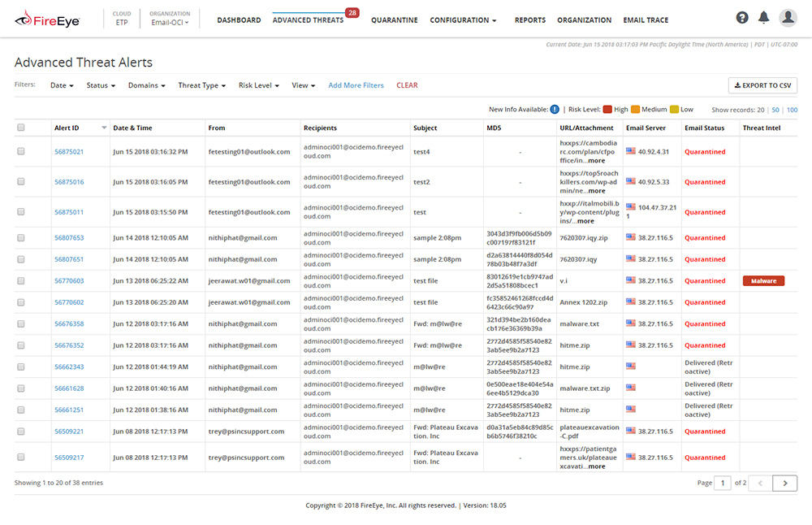The image size is (812, 525).
Task: Click the sort arrow on the Alert ID column
Action: (105, 128)
